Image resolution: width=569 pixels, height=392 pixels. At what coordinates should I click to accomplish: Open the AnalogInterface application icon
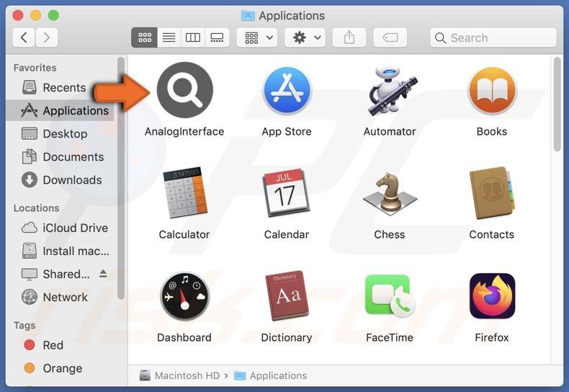pos(184,91)
